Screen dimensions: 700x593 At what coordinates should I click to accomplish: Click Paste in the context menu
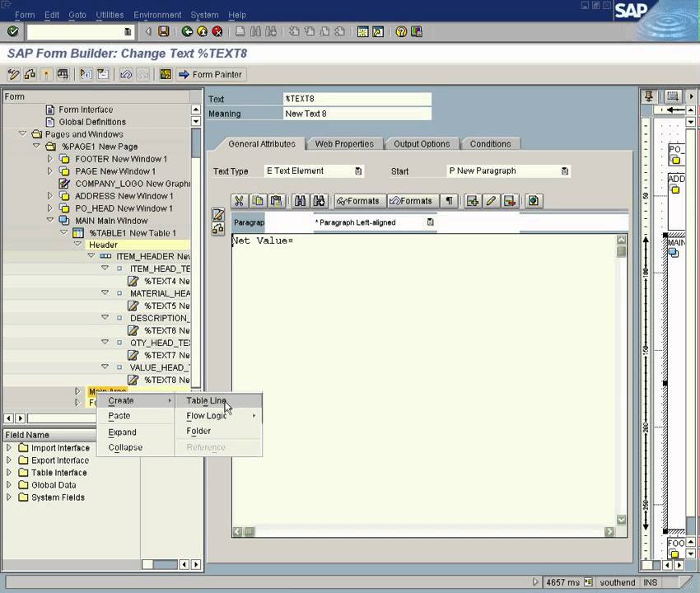coord(135,416)
